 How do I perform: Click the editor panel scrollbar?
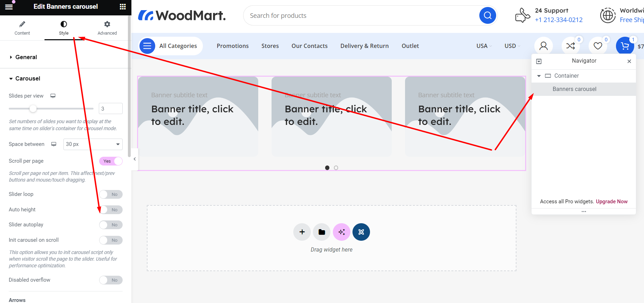129,86
